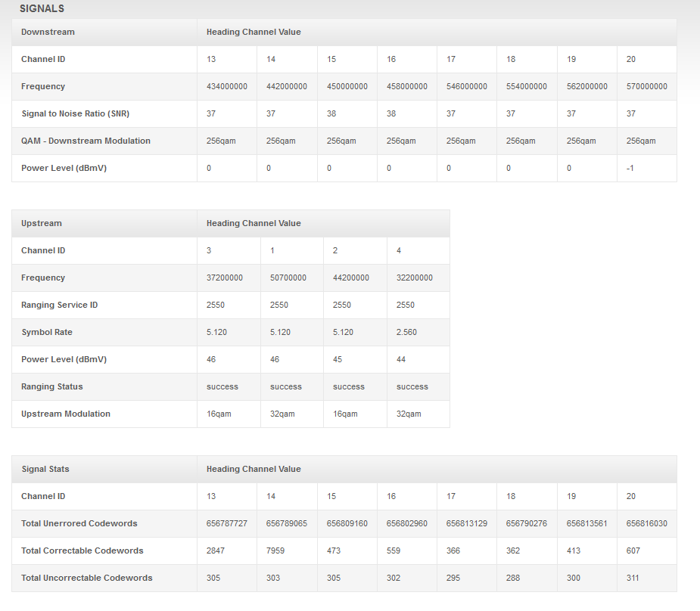Click the Signal to Noise Ratio (SNR) label

click(76, 113)
